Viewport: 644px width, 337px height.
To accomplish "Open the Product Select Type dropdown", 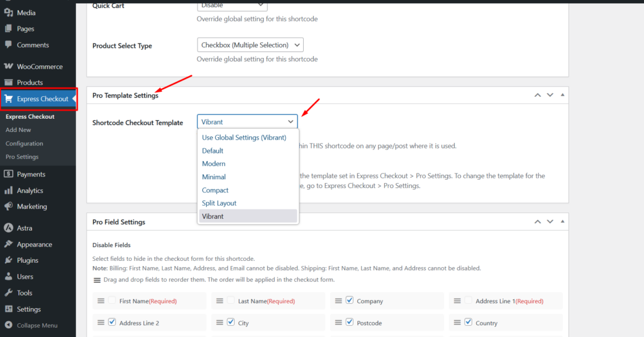I will pyautogui.click(x=250, y=45).
